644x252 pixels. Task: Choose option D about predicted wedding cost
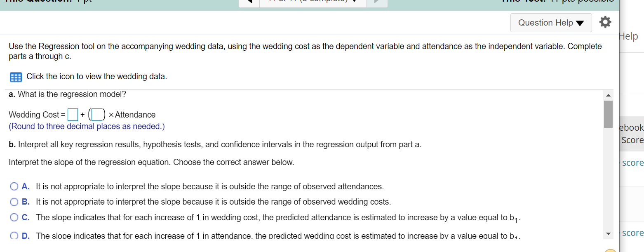14,236
